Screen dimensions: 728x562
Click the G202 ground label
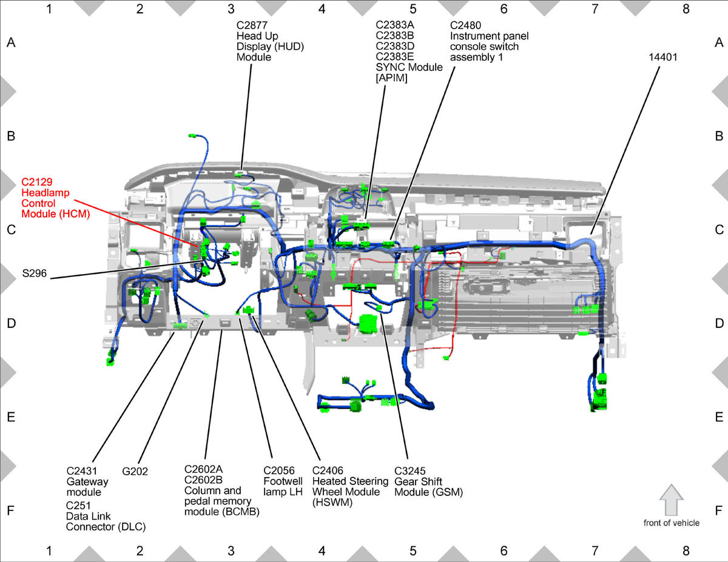(135, 471)
